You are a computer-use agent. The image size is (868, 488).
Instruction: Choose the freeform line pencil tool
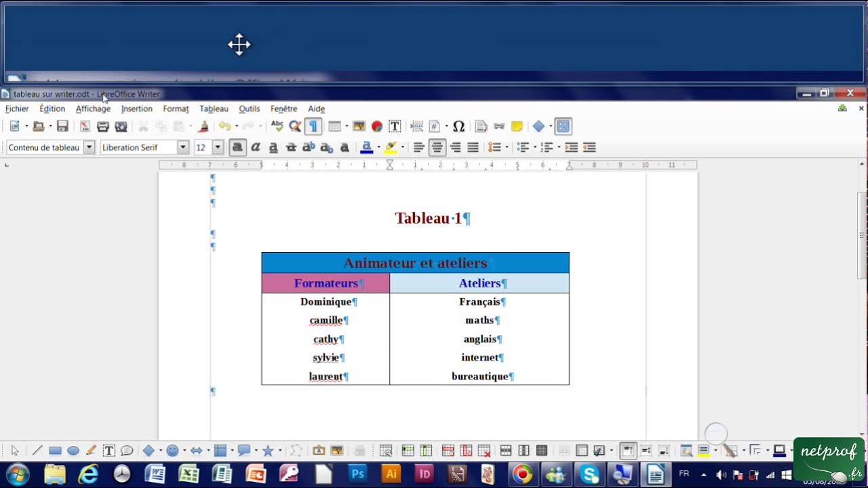pyautogui.click(x=91, y=451)
